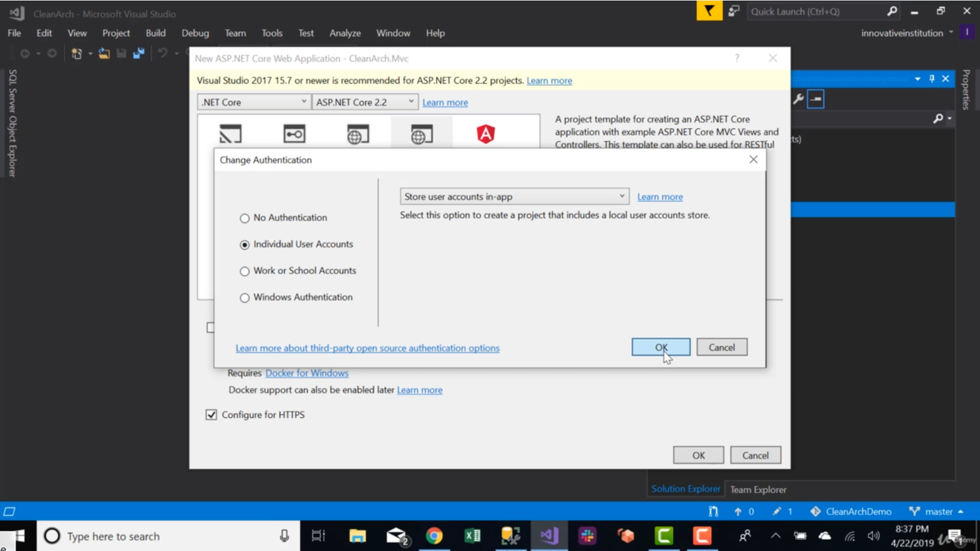The image size is (980, 551).
Task: Open the .NET Core framework dropdown
Action: [x=253, y=102]
